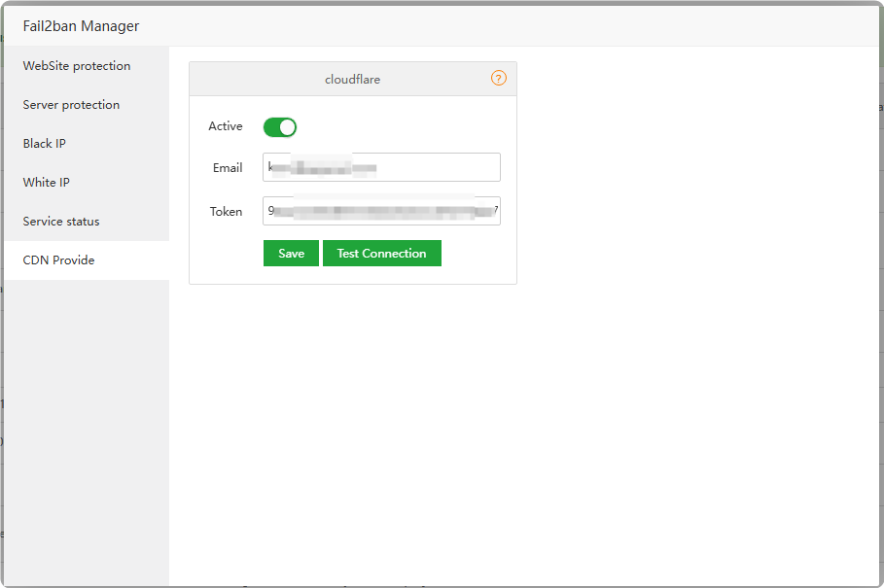Go to the Black IP tab
The width and height of the screenshot is (884, 588).
[x=87, y=144]
